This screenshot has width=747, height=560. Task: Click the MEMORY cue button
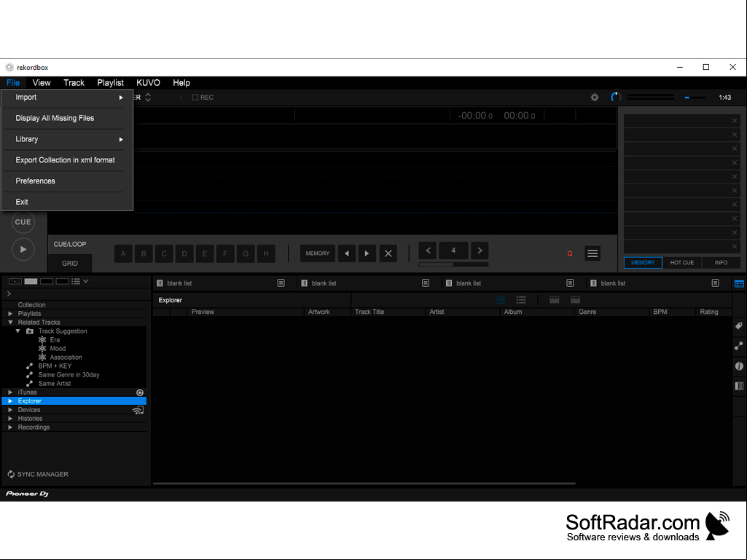click(318, 253)
